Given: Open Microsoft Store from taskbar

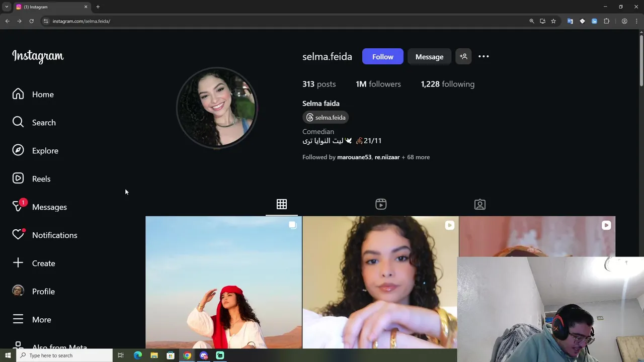Looking at the screenshot, I should pyautogui.click(x=171, y=355).
